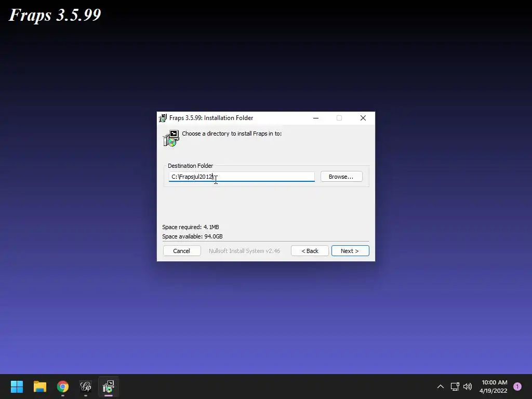Viewport: 532px width, 399px height.
Task: Click the 'Space required: 4.1MB' text
Action: click(190, 227)
